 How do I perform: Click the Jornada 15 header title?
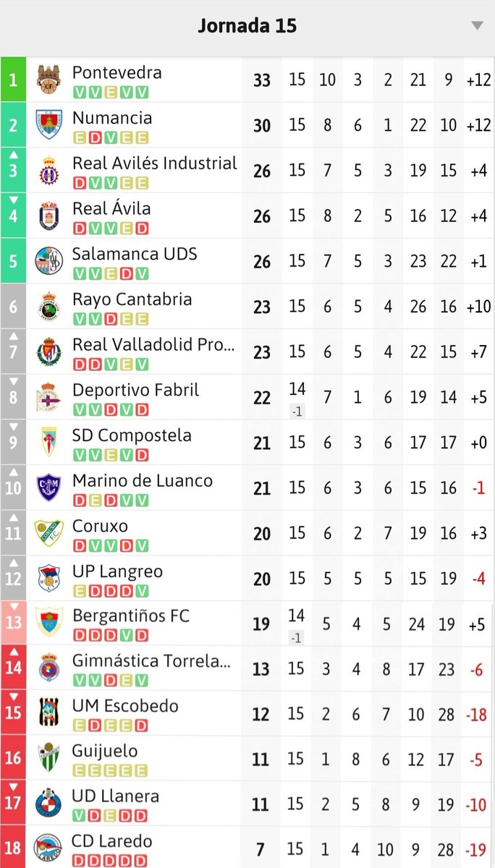[x=247, y=26]
